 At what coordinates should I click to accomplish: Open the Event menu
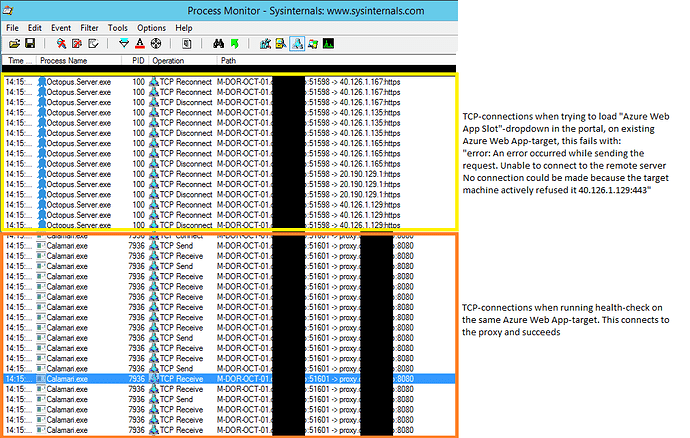tap(61, 28)
